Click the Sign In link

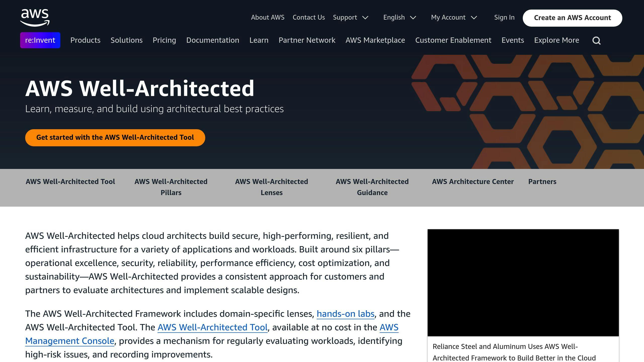point(504,17)
